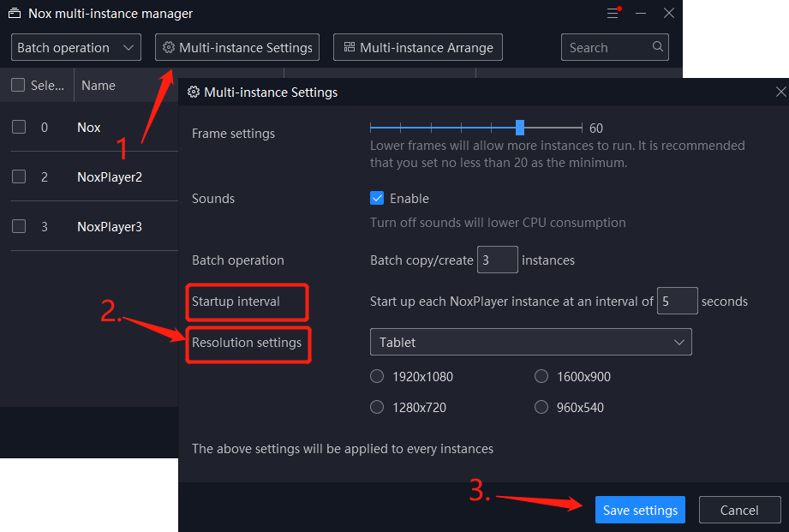Click the grid icon in Multi-instance Arrange button
The image size is (789, 532).
click(350, 47)
